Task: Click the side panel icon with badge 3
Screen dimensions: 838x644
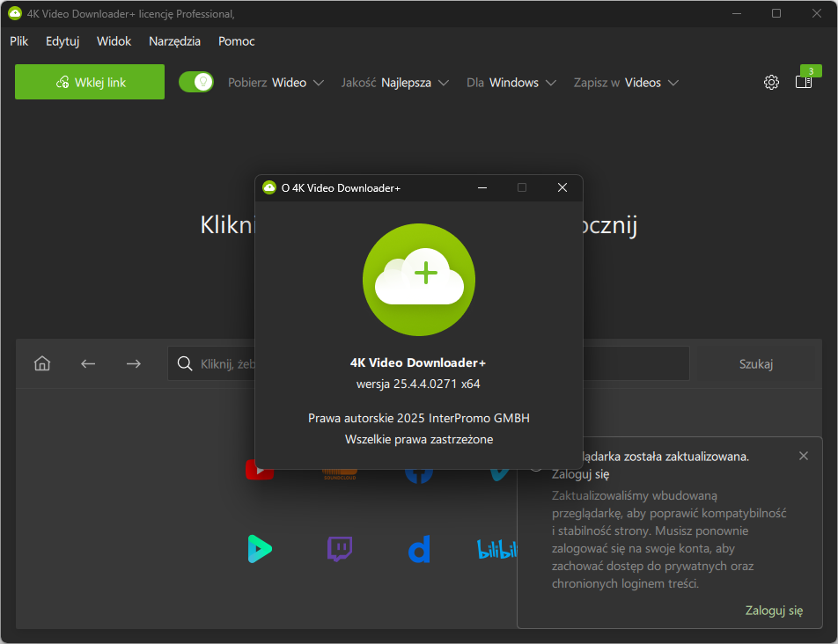Action: click(804, 82)
